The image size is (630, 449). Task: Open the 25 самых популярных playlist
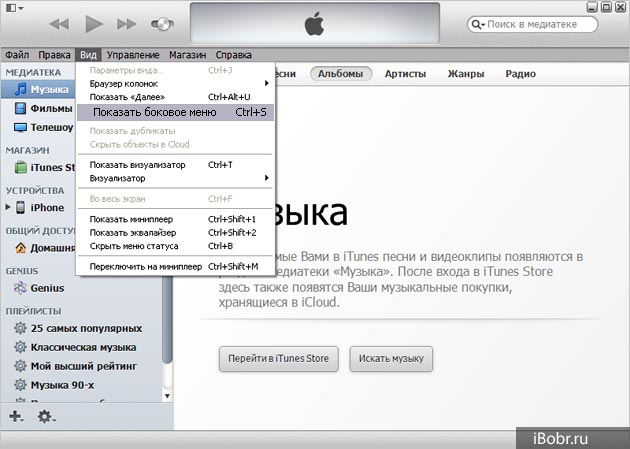(86, 329)
